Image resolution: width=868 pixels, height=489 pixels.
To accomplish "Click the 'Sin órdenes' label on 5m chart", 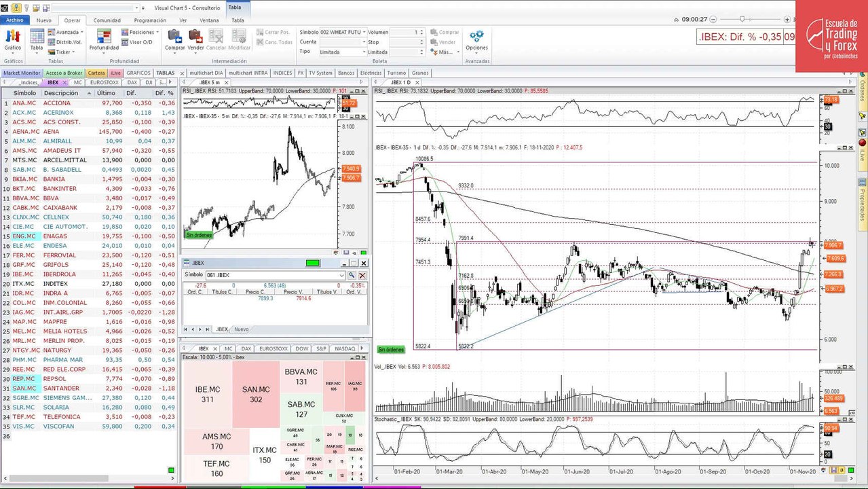I will pyautogui.click(x=198, y=235).
